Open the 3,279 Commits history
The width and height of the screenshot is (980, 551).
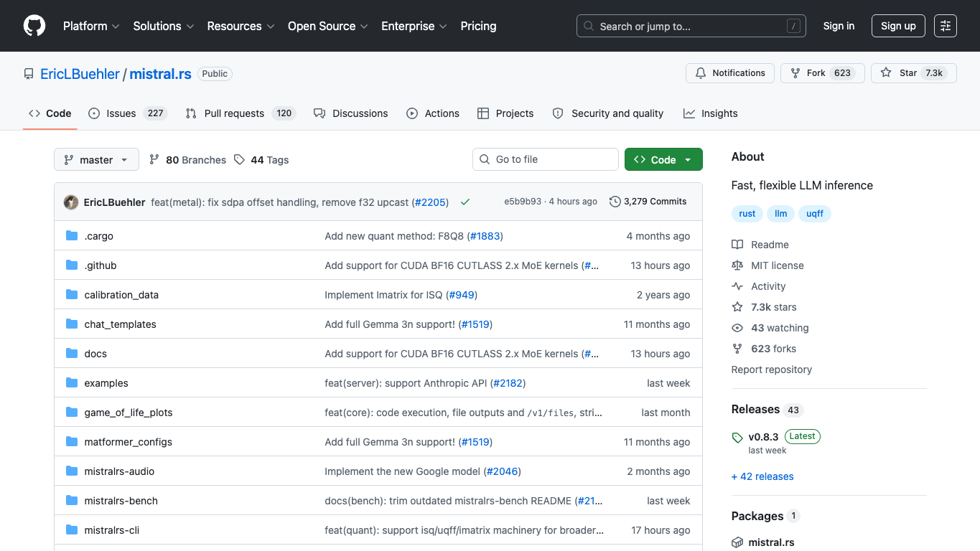[648, 202]
